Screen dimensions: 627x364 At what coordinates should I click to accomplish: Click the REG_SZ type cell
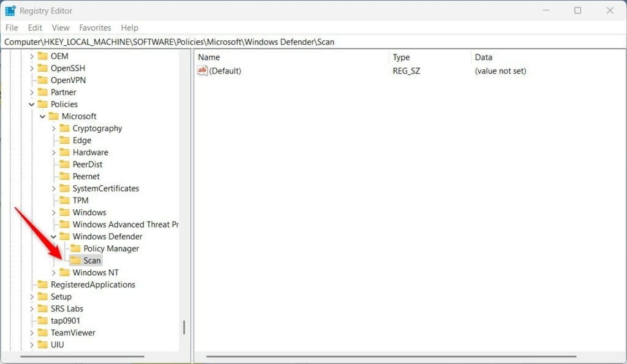coord(407,71)
